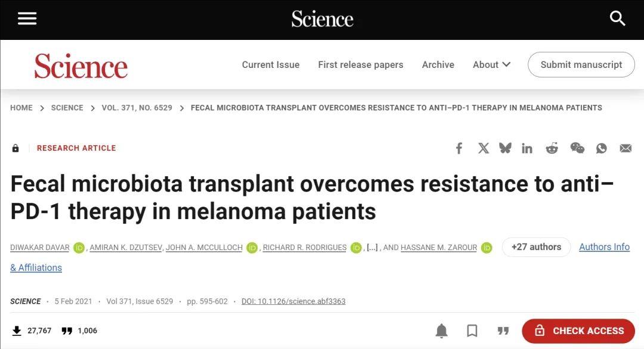Expand the bracketed ellipsis in author list
This screenshot has width=644, height=349.
click(x=372, y=248)
